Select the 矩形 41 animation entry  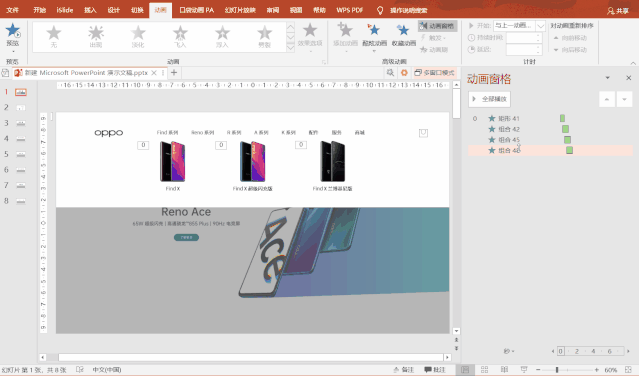[550, 119]
